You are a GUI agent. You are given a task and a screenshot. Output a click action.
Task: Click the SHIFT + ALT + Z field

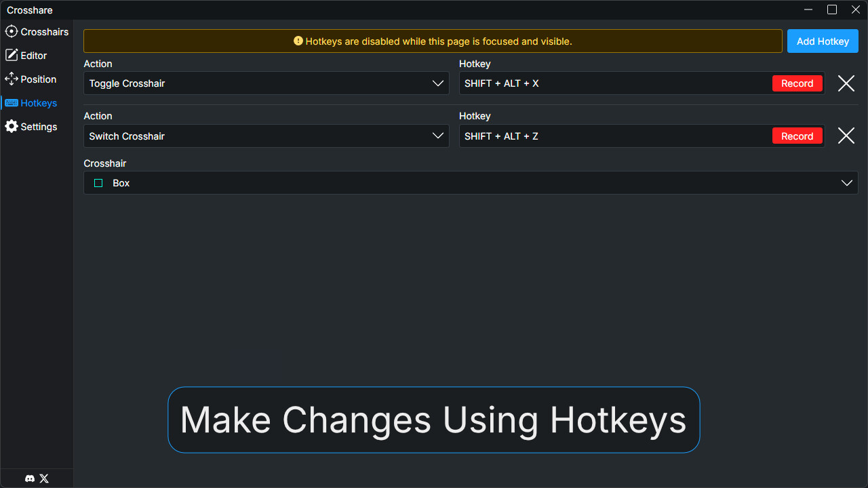610,136
